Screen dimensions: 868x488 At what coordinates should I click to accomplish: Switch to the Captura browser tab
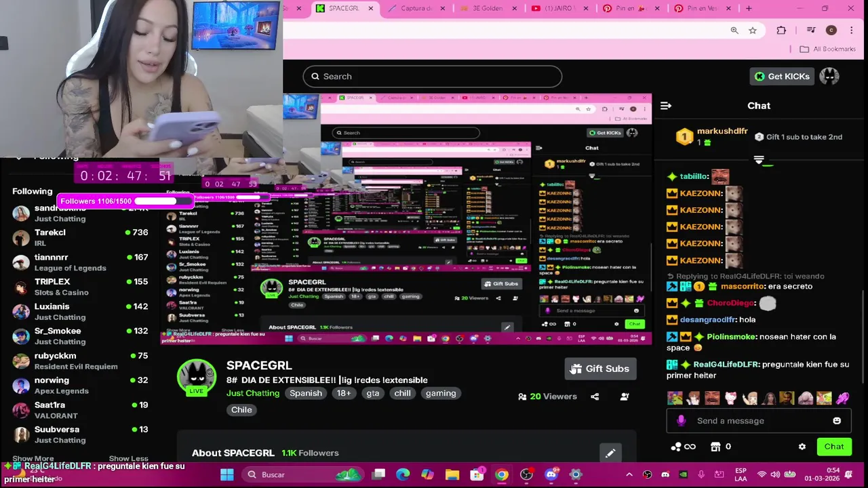click(x=415, y=8)
